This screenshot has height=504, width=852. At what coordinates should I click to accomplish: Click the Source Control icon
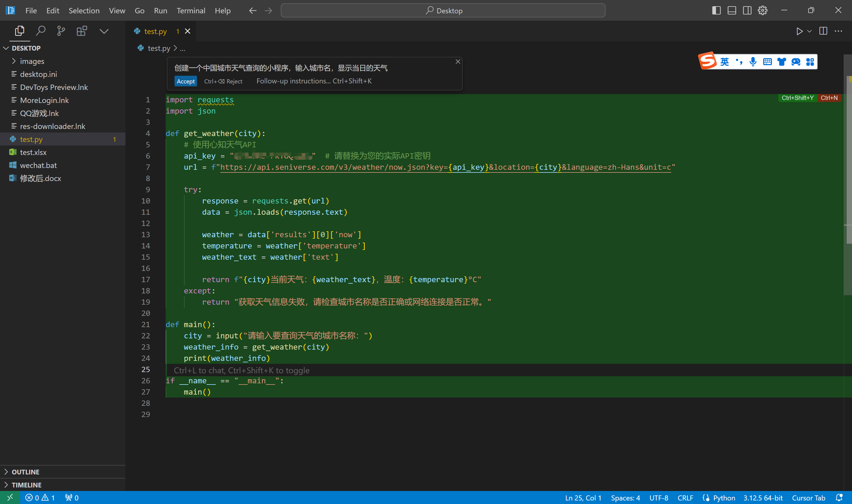tap(61, 30)
